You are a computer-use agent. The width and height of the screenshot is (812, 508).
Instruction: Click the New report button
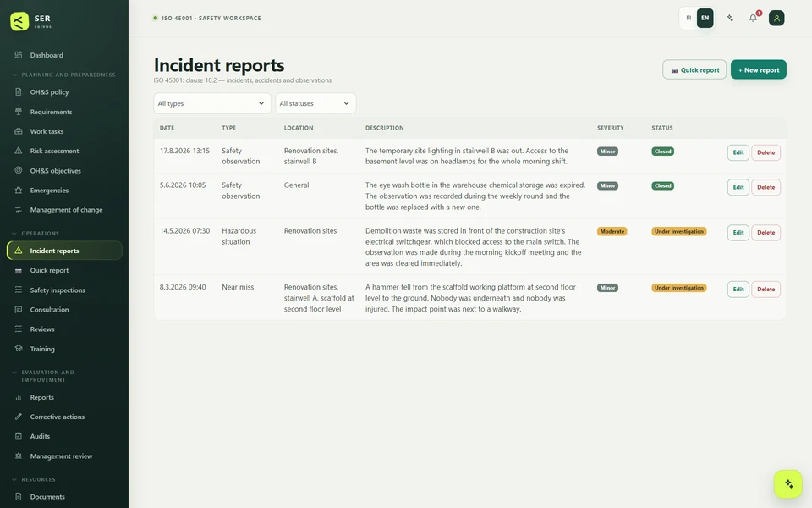click(x=758, y=70)
